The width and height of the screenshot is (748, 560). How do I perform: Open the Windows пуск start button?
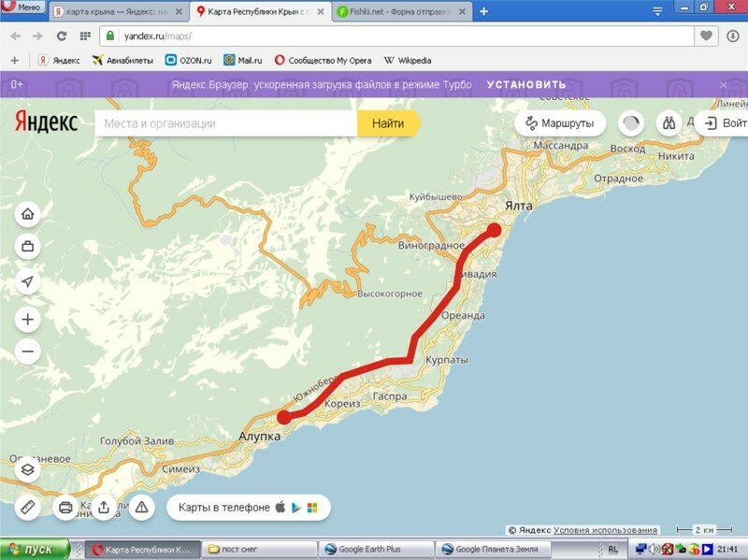coord(35,550)
